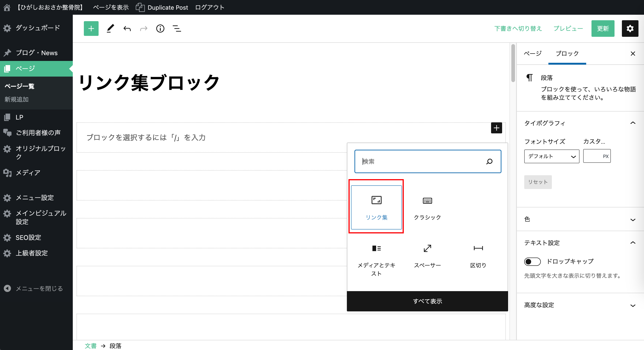This screenshot has height=350, width=644.
Task: Click the green add block toolbar button
Action: coord(91,29)
